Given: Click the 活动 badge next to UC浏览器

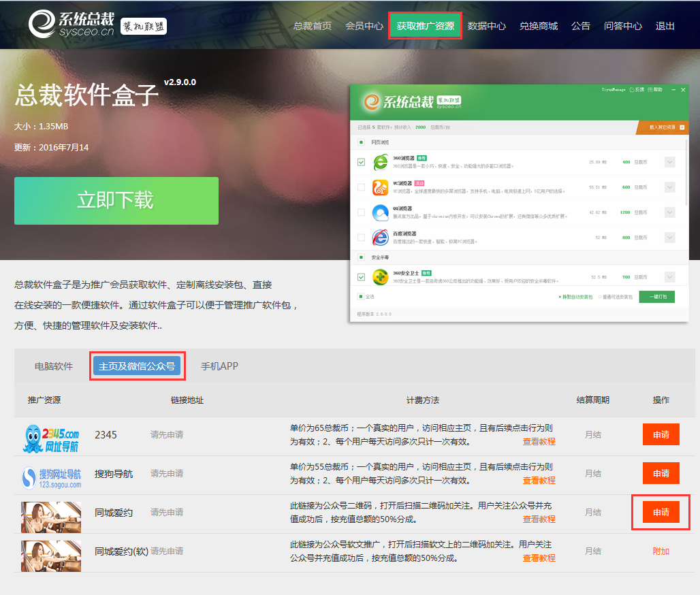Looking at the screenshot, I should [419, 183].
